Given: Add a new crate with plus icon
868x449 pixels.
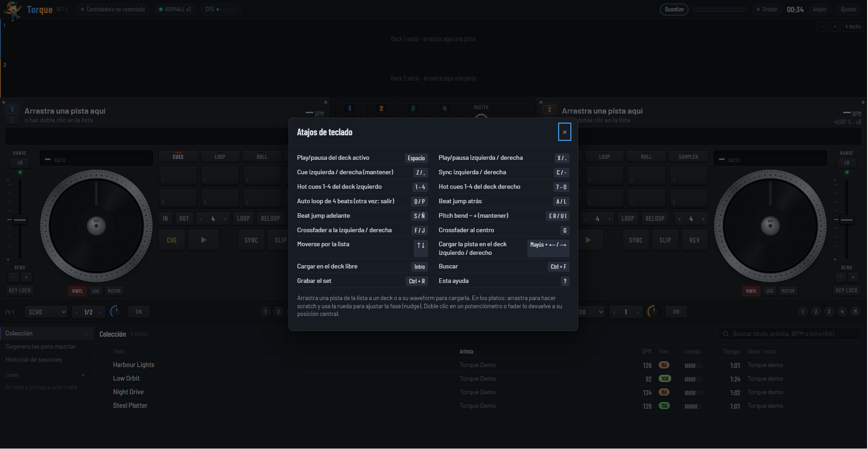Looking at the screenshot, I should tap(83, 375).
